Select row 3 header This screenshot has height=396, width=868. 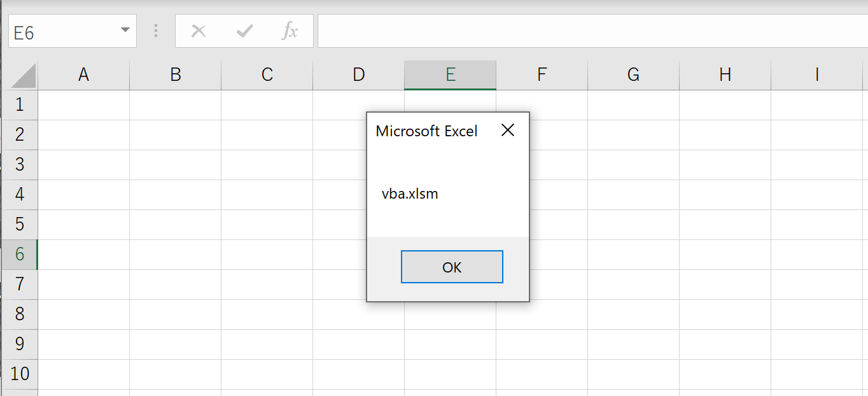[x=20, y=165]
